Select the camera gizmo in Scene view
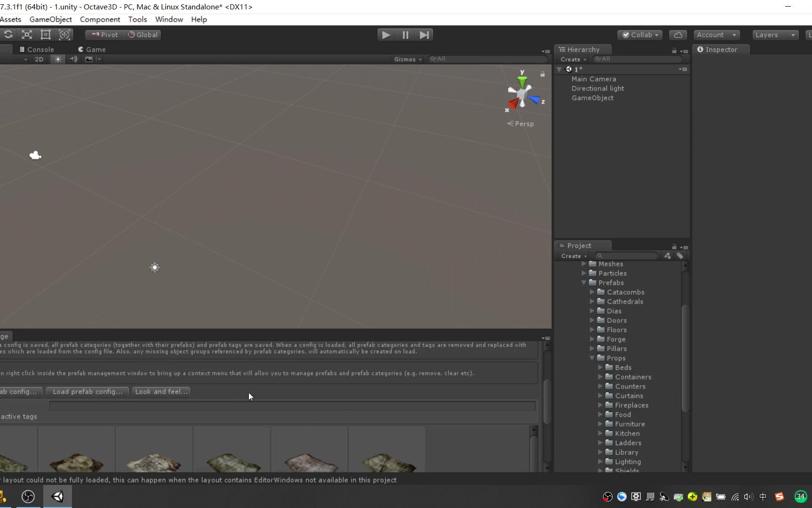 35,155
